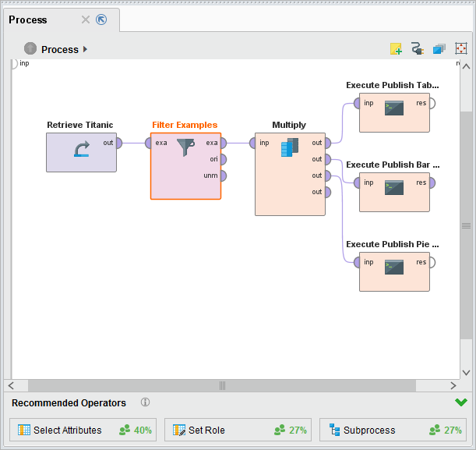Image resolution: width=476 pixels, height=450 pixels.
Task: Select the Execute Publish Pie operator icon
Action: [393, 268]
